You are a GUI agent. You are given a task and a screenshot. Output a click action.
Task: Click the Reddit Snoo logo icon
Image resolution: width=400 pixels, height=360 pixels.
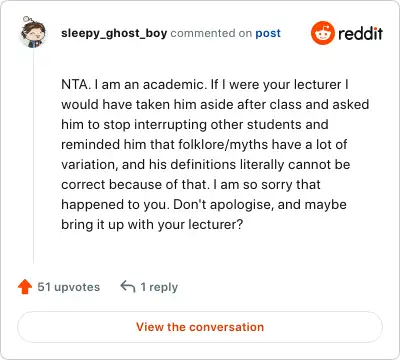[323, 33]
